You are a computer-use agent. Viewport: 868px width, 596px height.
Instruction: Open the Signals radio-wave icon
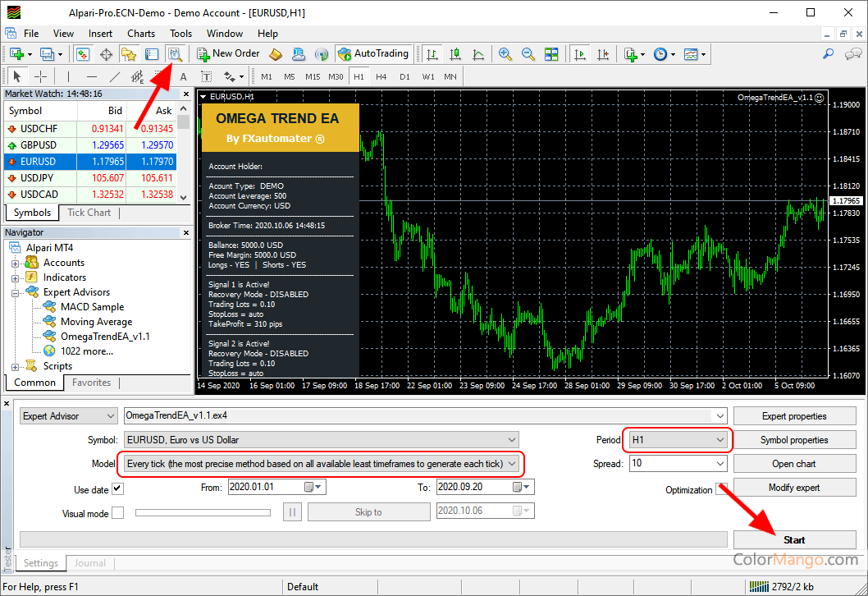coord(321,53)
